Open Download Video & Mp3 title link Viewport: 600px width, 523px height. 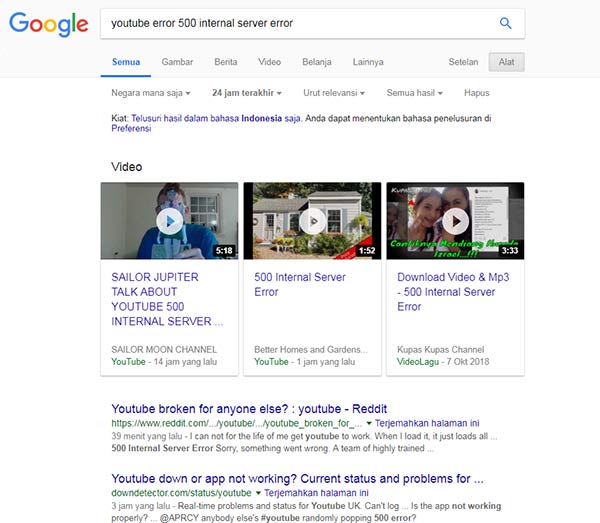pyautogui.click(x=453, y=292)
